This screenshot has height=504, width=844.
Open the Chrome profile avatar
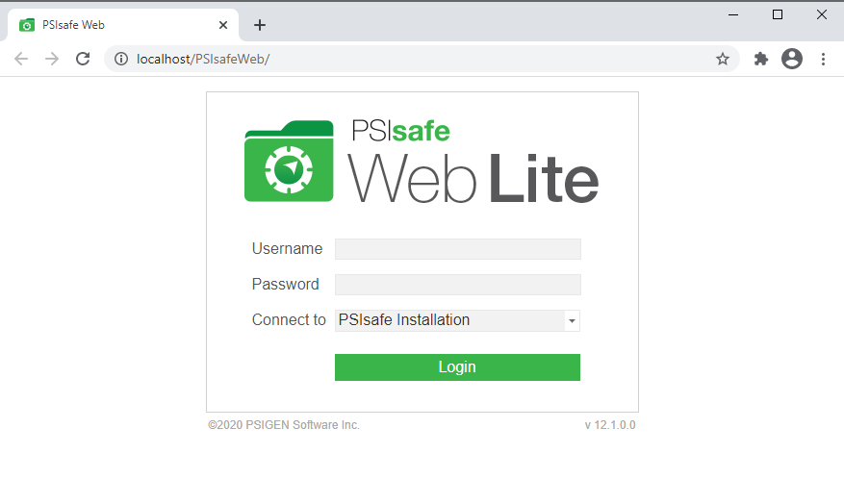[792, 59]
